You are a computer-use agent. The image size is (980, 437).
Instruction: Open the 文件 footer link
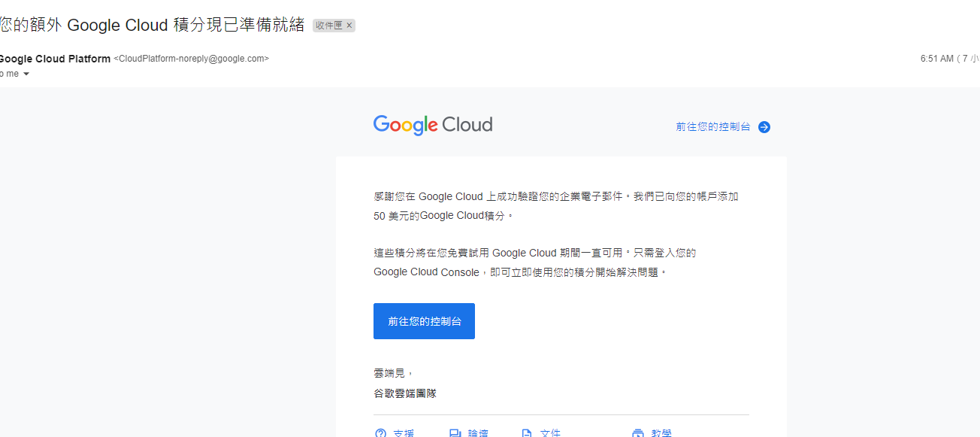coord(550,433)
